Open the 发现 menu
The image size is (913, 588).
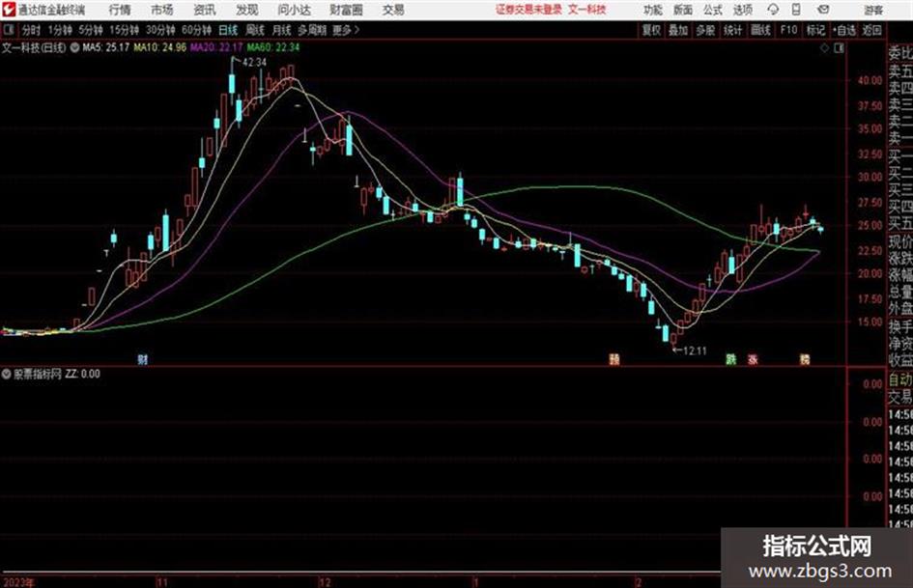point(247,10)
